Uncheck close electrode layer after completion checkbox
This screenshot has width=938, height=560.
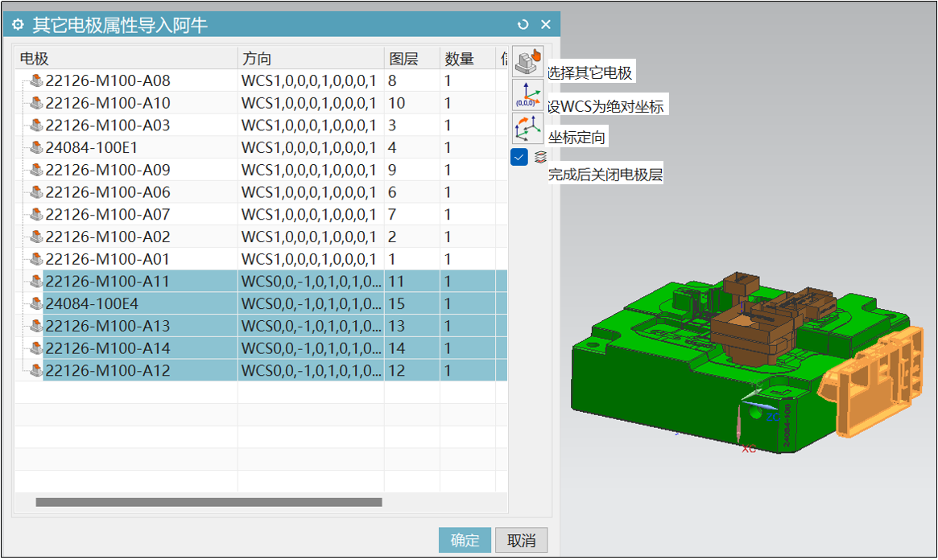pyautogui.click(x=519, y=158)
